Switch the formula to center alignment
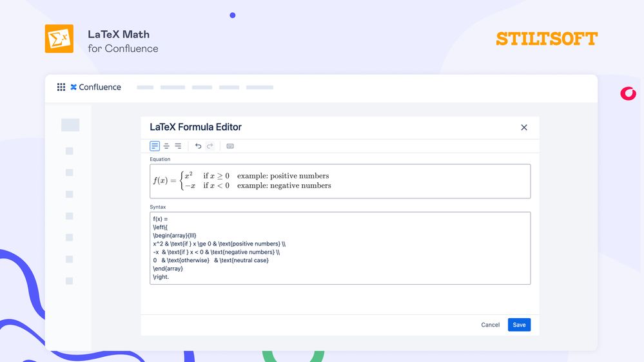This screenshot has height=362, width=644. coord(166,146)
